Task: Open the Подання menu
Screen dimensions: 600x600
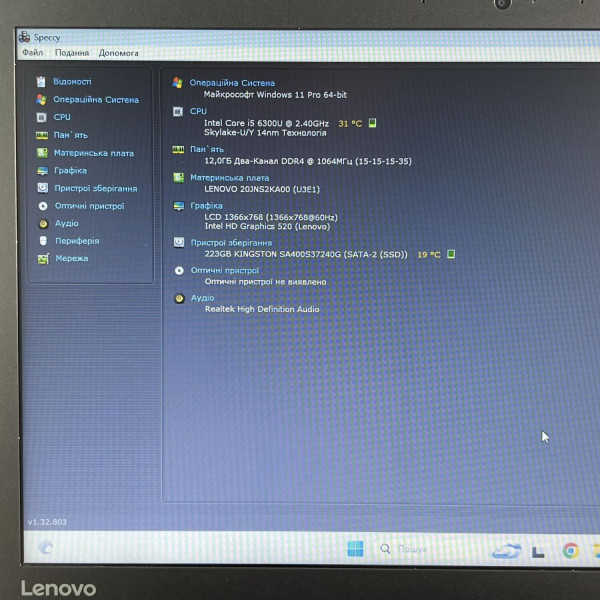Action: [x=72, y=53]
